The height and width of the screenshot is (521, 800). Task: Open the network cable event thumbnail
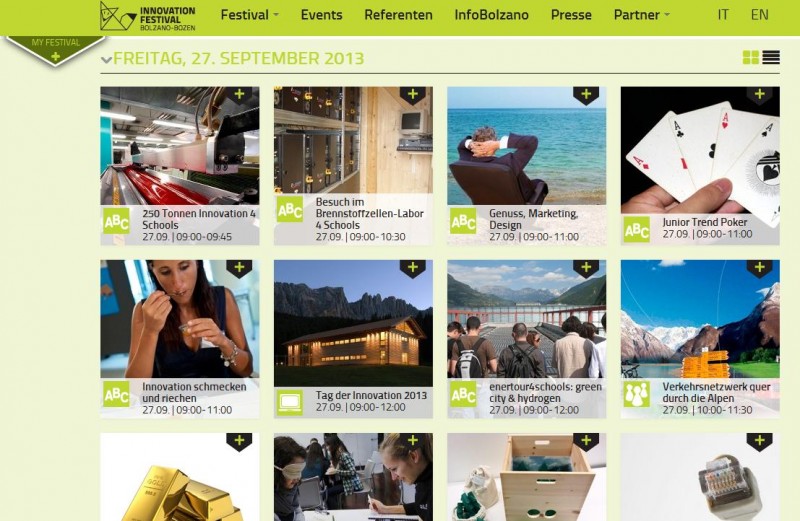[x=700, y=477]
